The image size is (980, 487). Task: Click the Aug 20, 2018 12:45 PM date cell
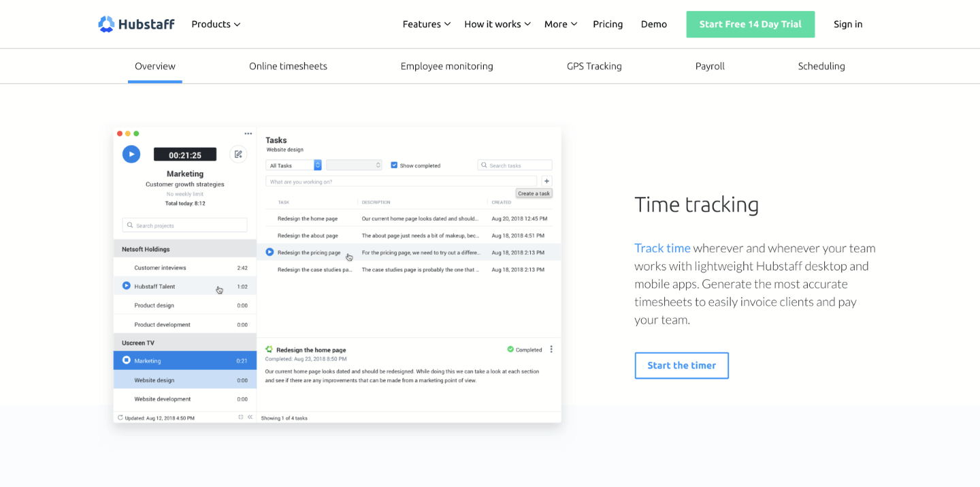tap(519, 219)
